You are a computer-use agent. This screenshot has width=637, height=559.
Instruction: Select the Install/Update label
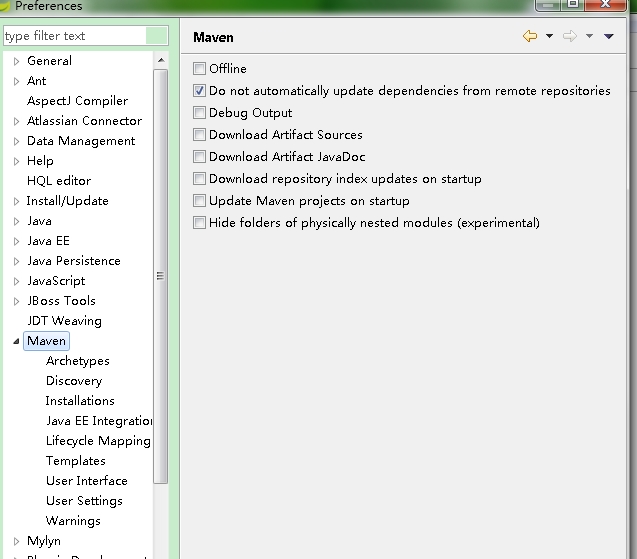[x=67, y=201]
